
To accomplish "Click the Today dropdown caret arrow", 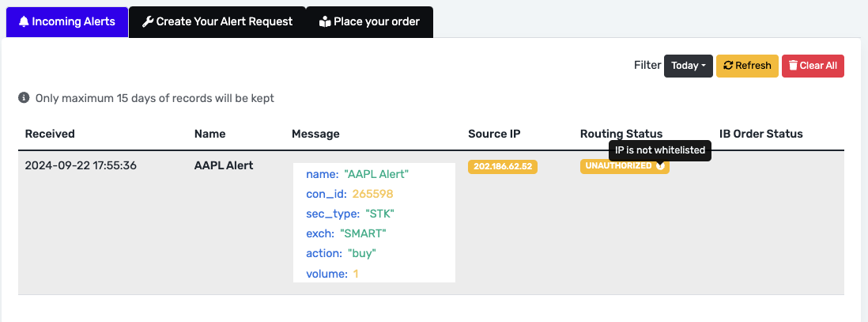I will [x=704, y=66].
